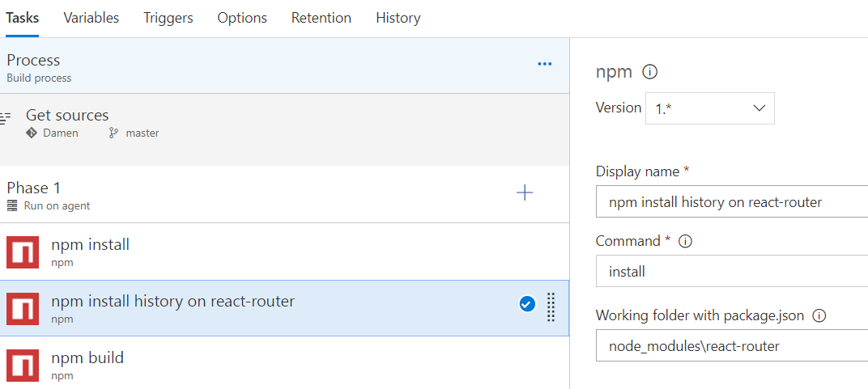Click info icon next to npm title
Image resolution: width=868 pixels, height=389 pixels.
[649, 72]
